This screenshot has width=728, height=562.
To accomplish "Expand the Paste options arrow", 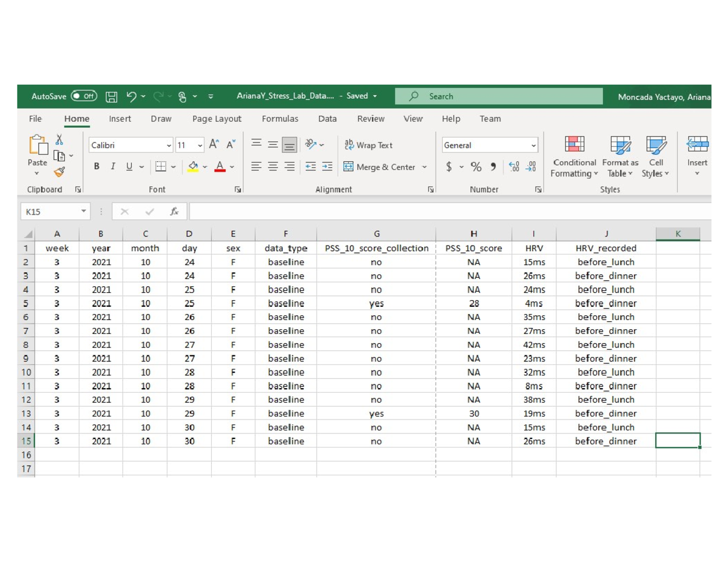I will pos(36,173).
